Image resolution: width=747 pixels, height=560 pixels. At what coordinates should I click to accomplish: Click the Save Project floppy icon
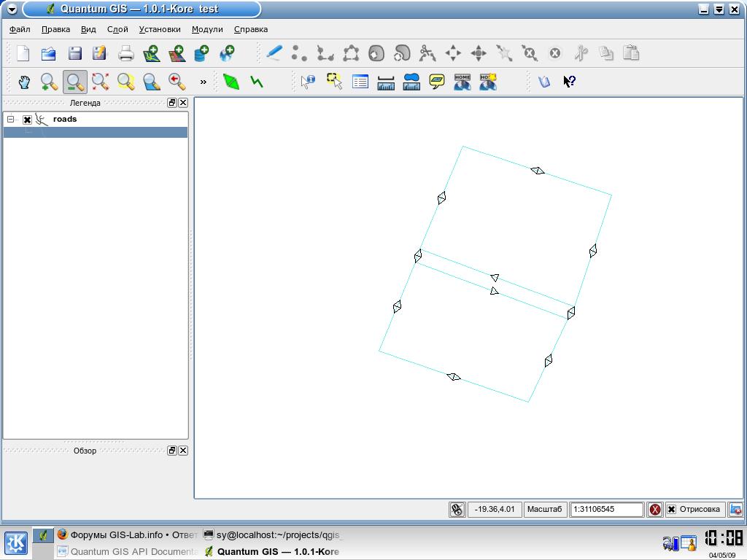74,53
